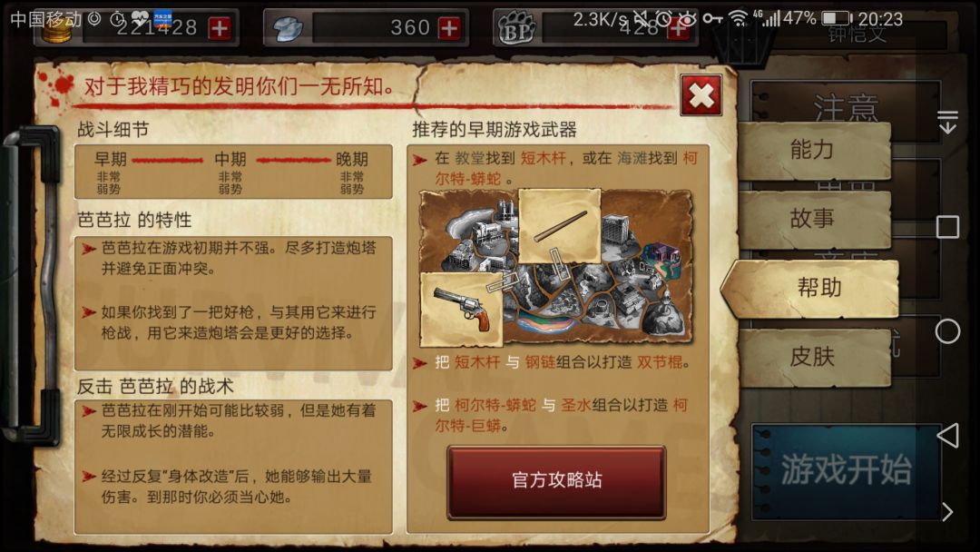Tap the right chevron under nav bar
Image resolution: width=980 pixels, height=552 pixels.
coord(947,512)
